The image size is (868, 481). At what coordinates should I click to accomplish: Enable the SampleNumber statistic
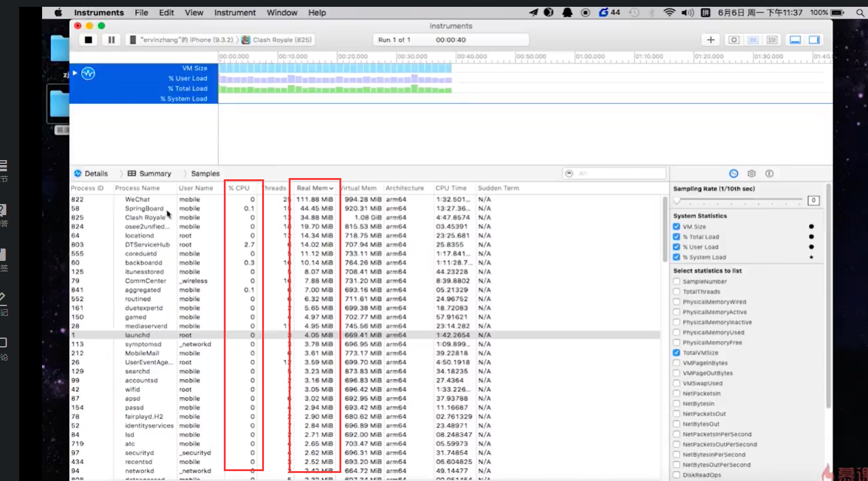click(x=676, y=282)
